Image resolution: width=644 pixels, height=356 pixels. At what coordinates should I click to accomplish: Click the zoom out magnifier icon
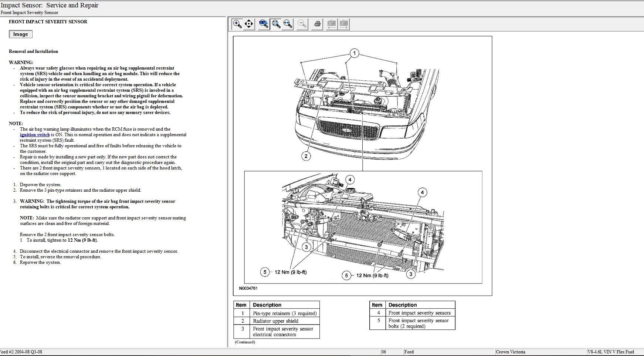coord(302,24)
